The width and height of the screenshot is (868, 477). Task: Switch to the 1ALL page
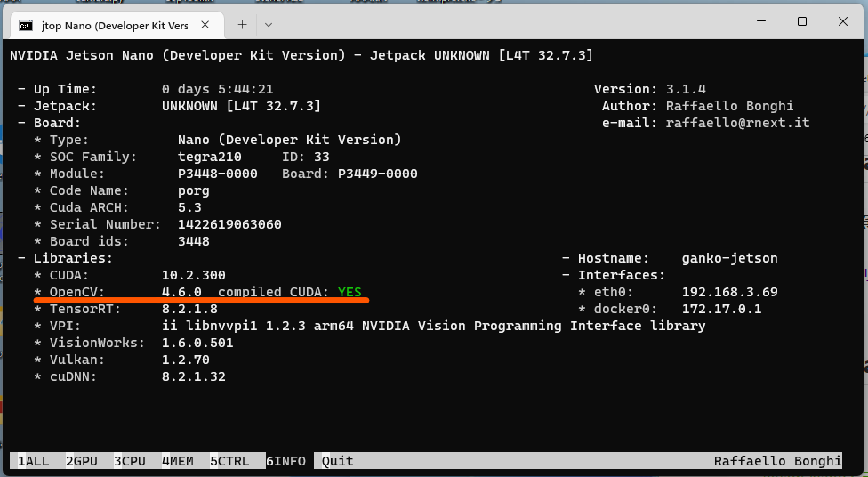coord(33,461)
